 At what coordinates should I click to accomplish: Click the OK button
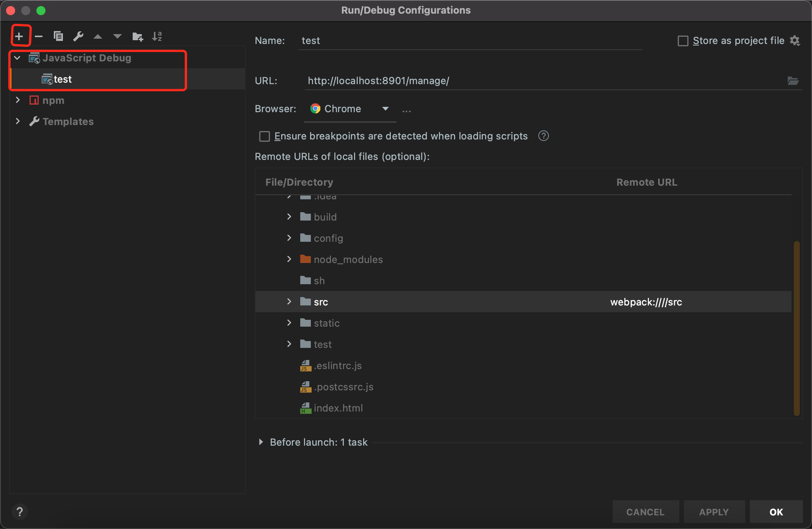pyautogui.click(x=776, y=512)
